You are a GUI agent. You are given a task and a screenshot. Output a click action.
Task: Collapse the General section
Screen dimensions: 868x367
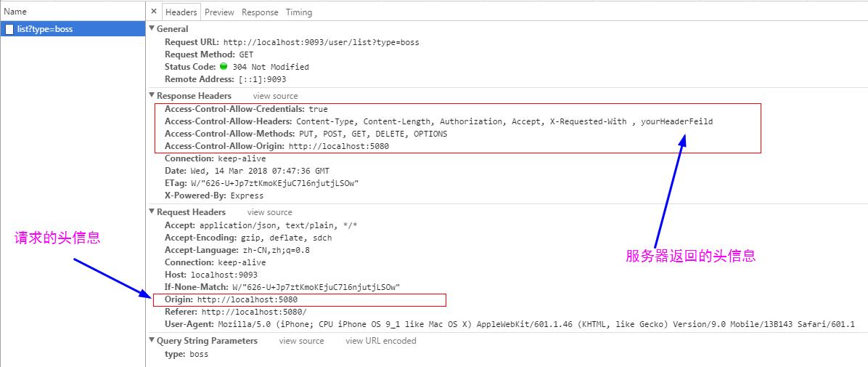(x=152, y=29)
